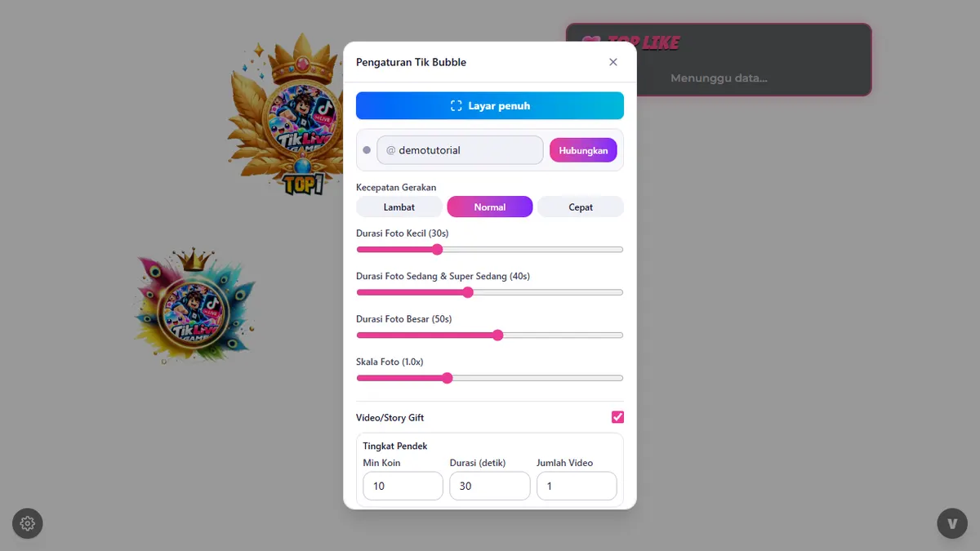The height and width of the screenshot is (551, 980).
Task: Click the Layar penuh fullscreen button
Action: click(490, 105)
